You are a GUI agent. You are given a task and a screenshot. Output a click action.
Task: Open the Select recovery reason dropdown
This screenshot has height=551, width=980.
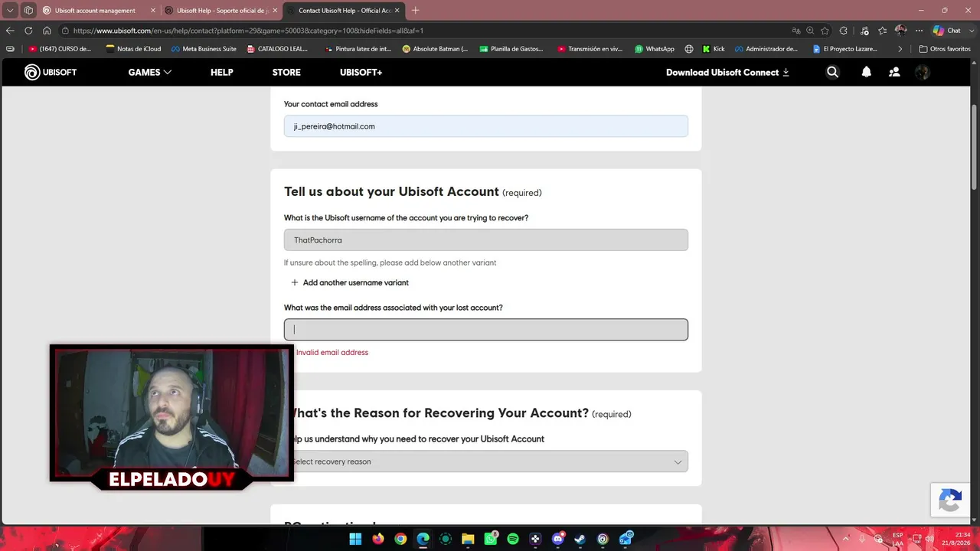[x=486, y=461]
